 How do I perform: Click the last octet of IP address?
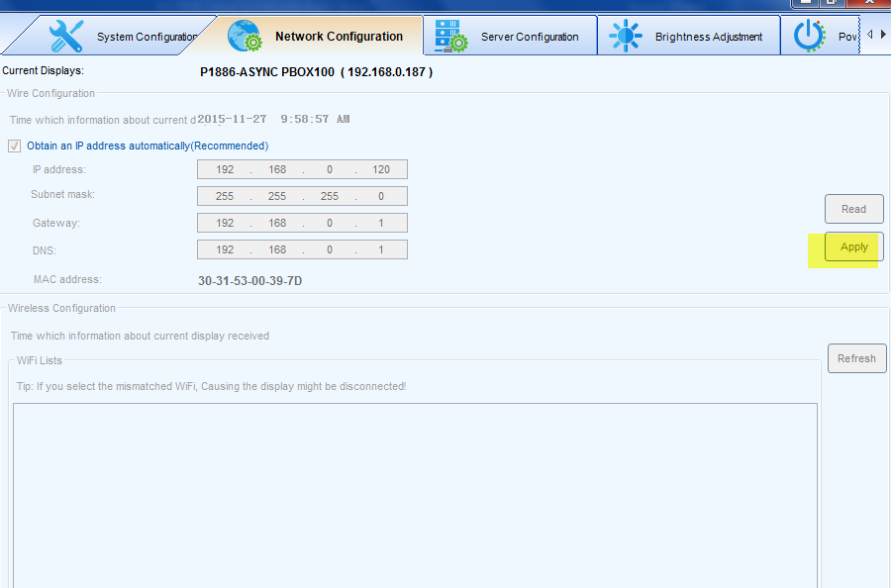381,169
